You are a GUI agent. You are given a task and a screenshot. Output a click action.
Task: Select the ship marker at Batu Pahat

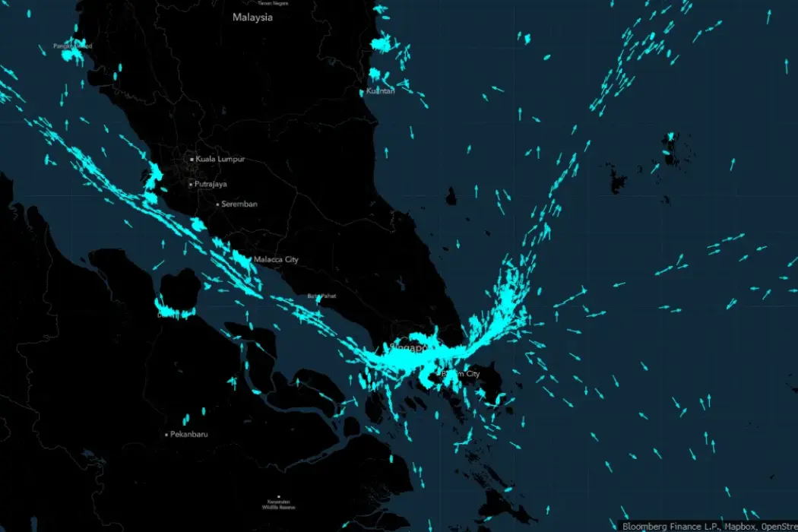coord(318,299)
